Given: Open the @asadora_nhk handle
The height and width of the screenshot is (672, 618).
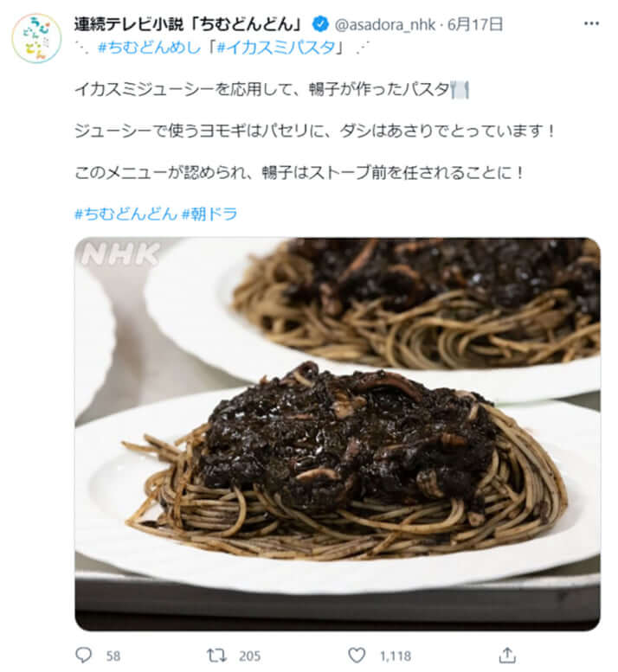Looking at the screenshot, I should pyautogui.click(x=384, y=25).
